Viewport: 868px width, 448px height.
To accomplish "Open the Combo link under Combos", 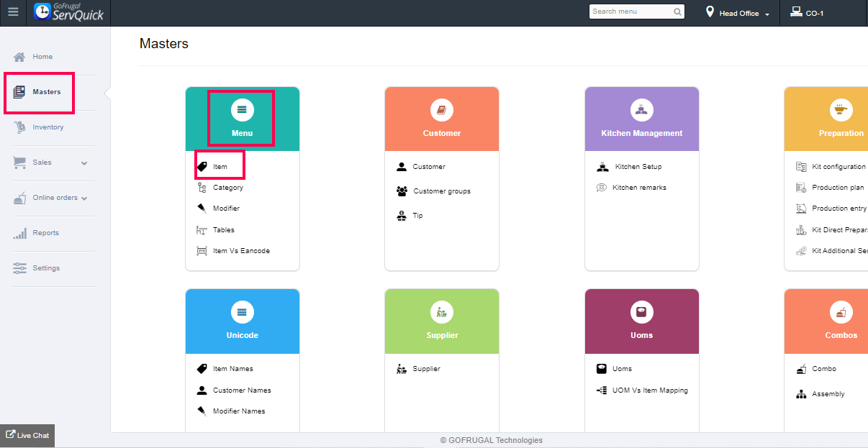I will tap(824, 369).
